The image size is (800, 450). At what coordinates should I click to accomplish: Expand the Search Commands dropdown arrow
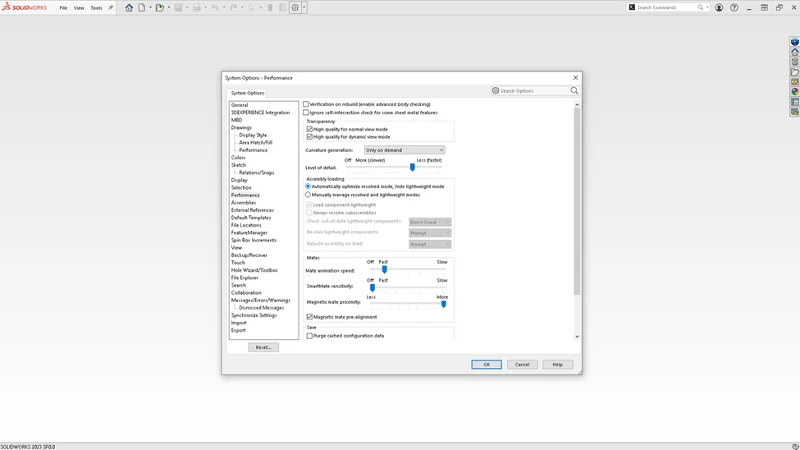click(x=708, y=8)
